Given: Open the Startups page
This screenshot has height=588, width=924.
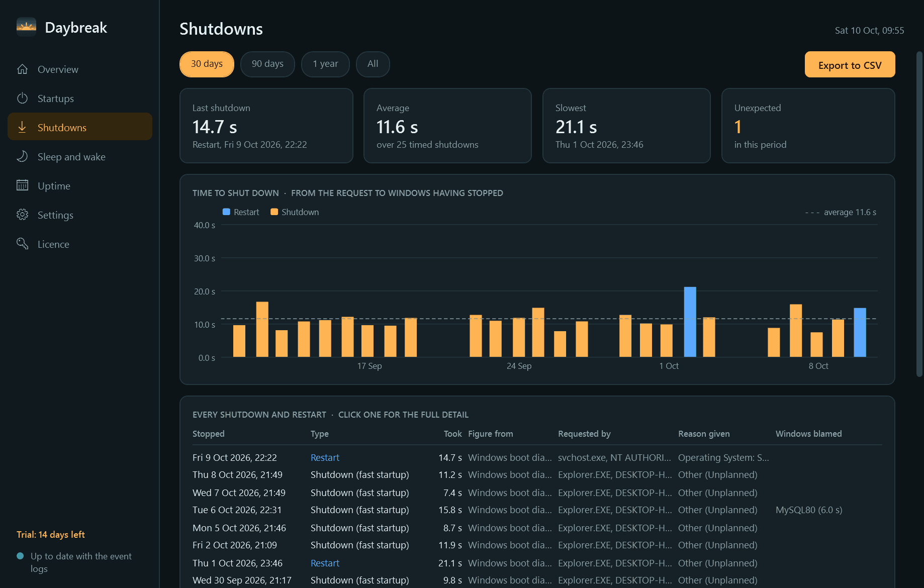Looking at the screenshot, I should pyautogui.click(x=80, y=99).
